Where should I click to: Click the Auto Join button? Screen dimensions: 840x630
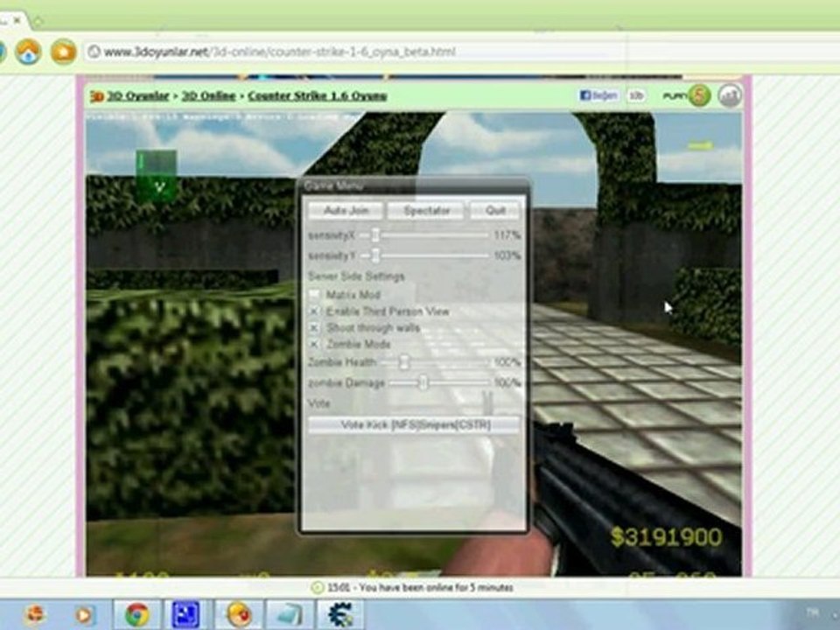pyautogui.click(x=346, y=211)
